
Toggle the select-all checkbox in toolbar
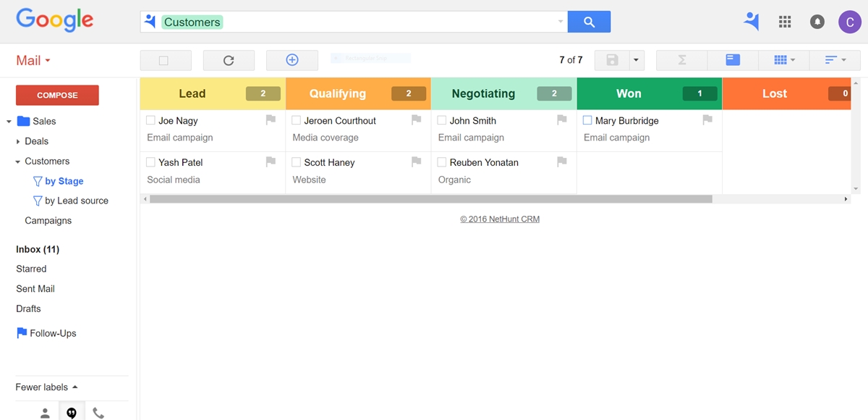coord(163,61)
